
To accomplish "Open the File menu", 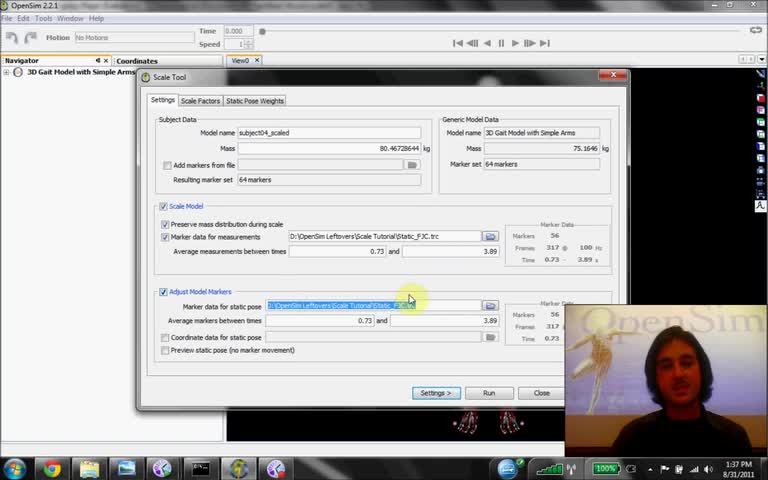I will point(7,18).
